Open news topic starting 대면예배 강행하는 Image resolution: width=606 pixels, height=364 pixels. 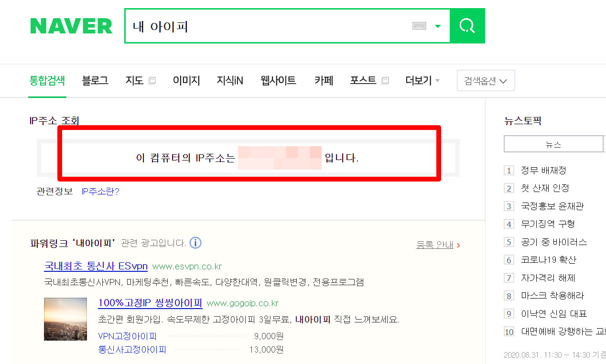[x=563, y=332]
